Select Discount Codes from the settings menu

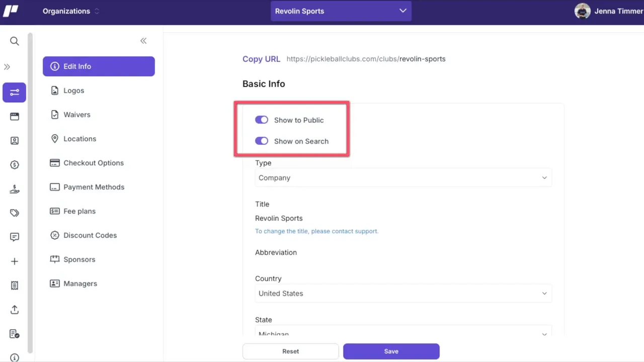pyautogui.click(x=90, y=235)
